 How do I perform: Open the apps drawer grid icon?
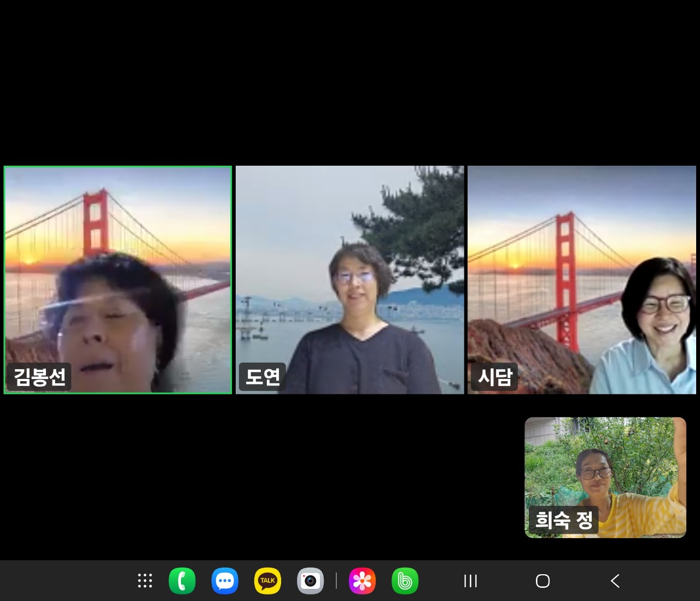tap(145, 581)
